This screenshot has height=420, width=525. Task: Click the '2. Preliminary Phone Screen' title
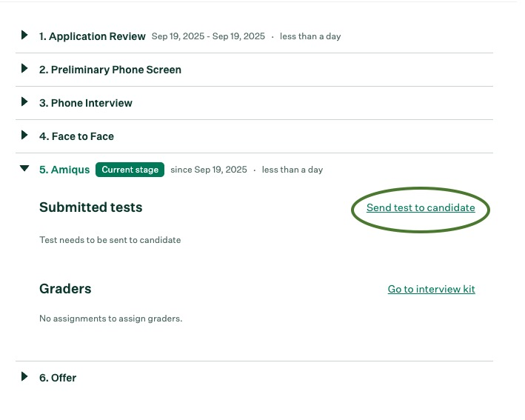pos(110,70)
